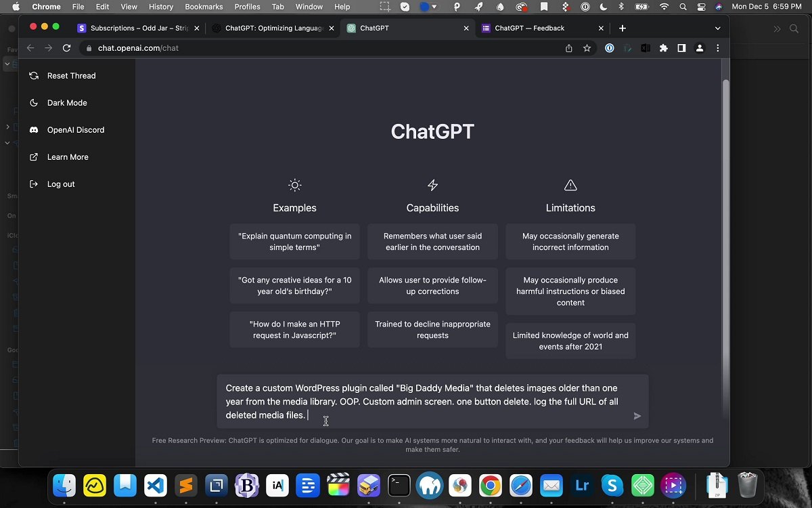Open the Chrome side panel icon
This screenshot has width=812, height=508.
[x=681, y=48]
